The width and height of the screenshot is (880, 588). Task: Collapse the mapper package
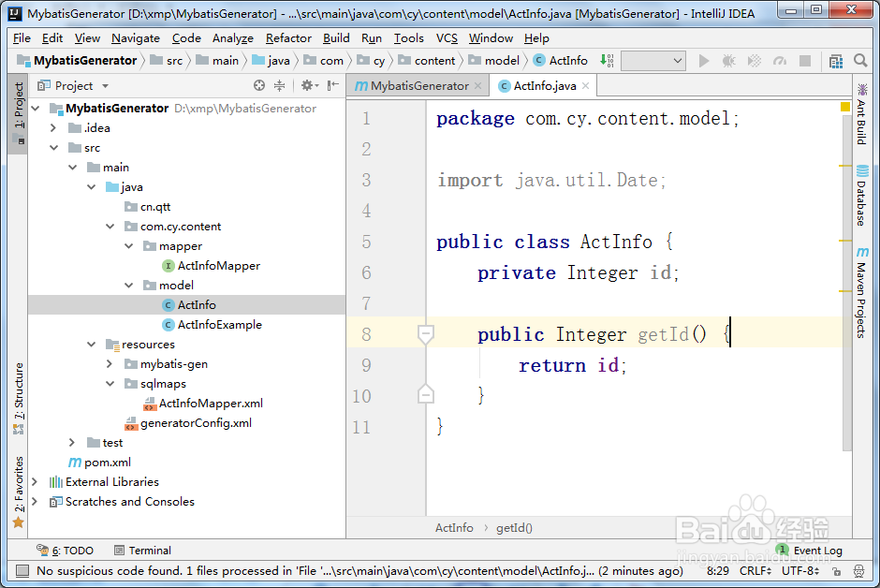pyautogui.click(x=129, y=245)
